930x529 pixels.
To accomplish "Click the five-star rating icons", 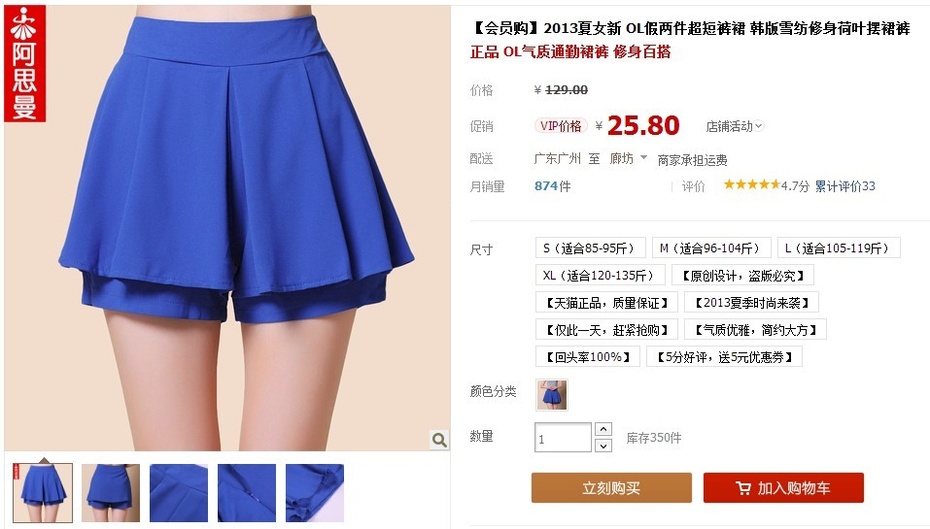I will [x=751, y=184].
